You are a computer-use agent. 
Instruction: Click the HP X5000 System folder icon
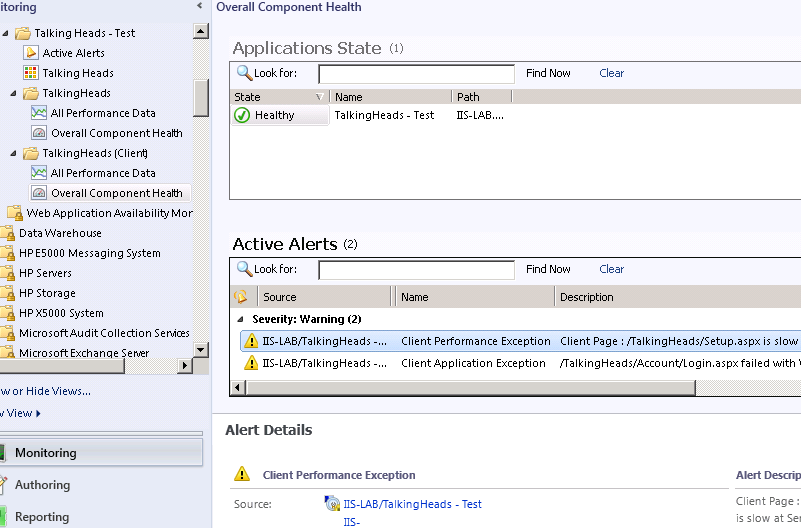(8, 313)
